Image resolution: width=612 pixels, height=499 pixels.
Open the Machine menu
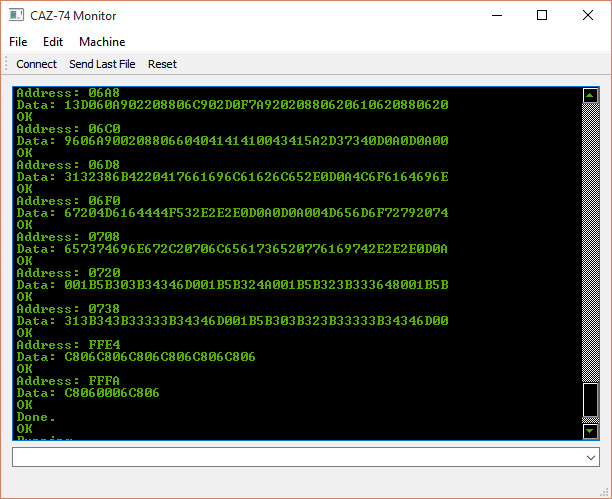click(102, 42)
